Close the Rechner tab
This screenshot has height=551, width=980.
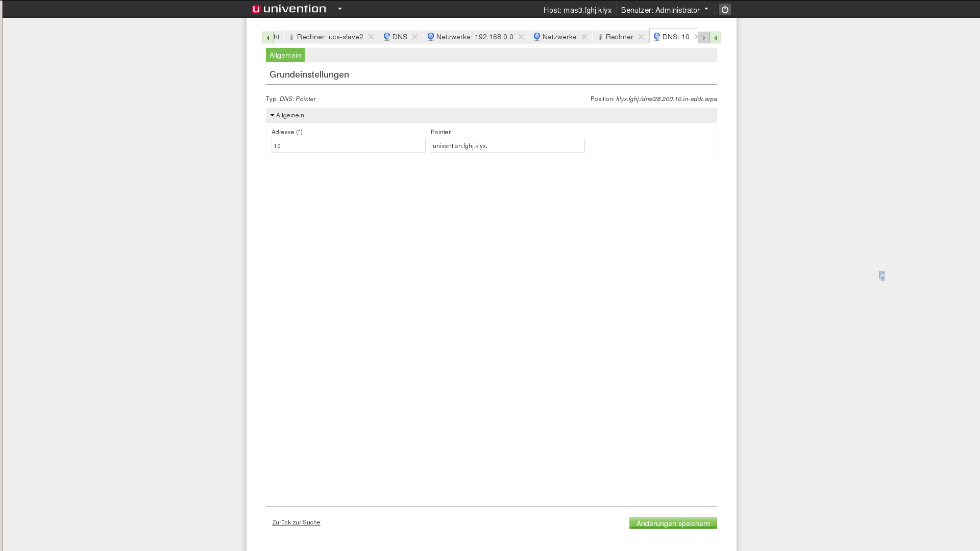pos(641,37)
